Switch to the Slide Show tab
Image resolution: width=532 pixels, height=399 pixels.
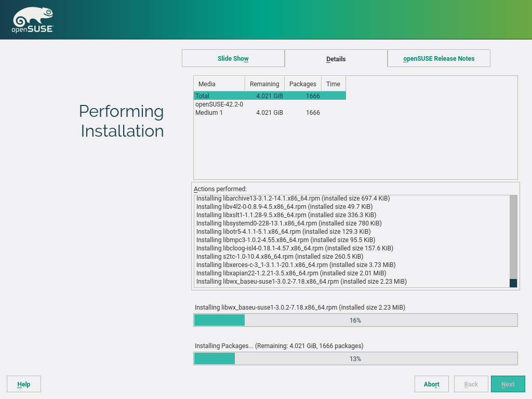click(233, 59)
